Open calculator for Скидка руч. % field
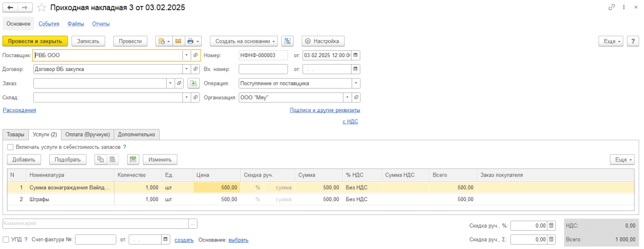Screen dimensions: 644x249 [x=552, y=225]
